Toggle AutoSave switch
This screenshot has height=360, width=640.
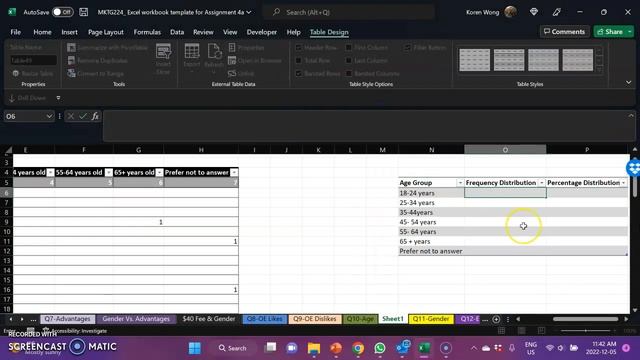coord(62,12)
